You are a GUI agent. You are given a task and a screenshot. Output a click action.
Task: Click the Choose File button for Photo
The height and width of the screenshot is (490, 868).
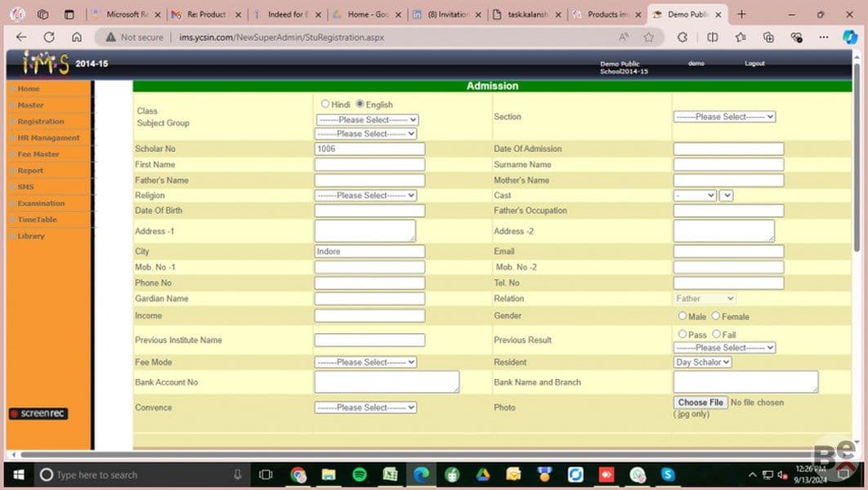click(700, 403)
